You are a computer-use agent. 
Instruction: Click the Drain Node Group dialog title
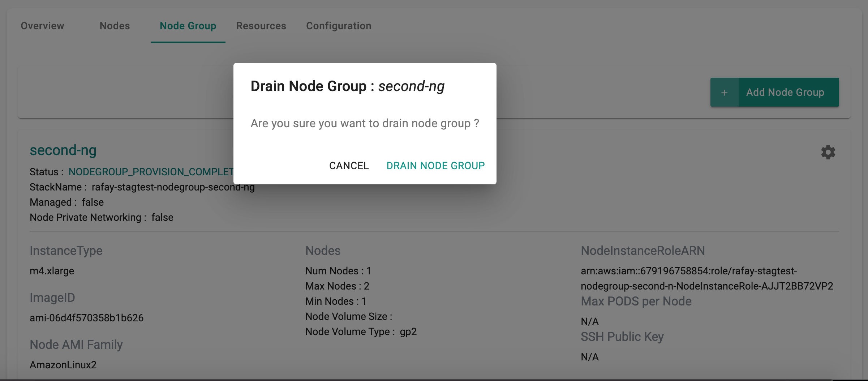pyautogui.click(x=347, y=86)
